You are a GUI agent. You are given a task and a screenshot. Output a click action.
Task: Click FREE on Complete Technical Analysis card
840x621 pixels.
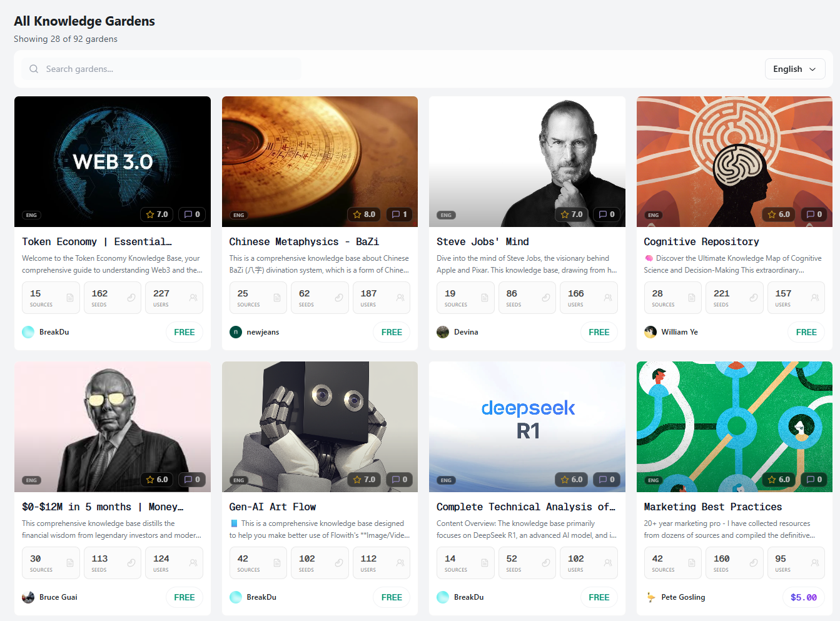click(x=599, y=597)
